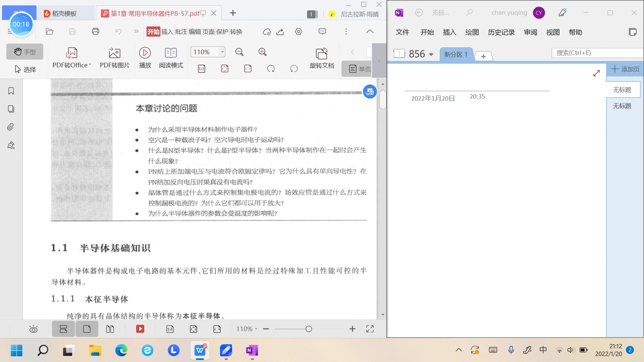This screenshot has width=644, height=362.
Task: Expand the 856 notebook dropdown
Action: click(431, 54)
